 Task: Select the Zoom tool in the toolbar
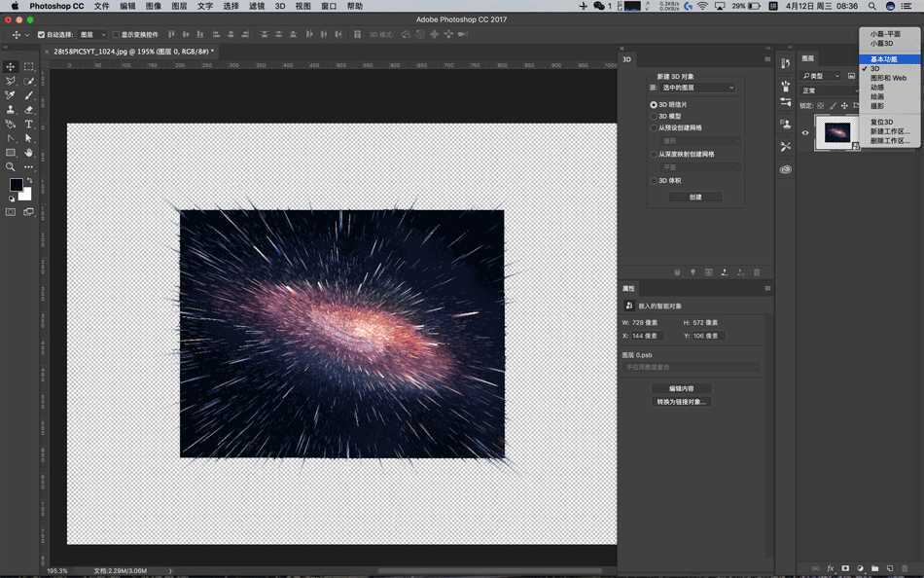click(x=10, y=165)
